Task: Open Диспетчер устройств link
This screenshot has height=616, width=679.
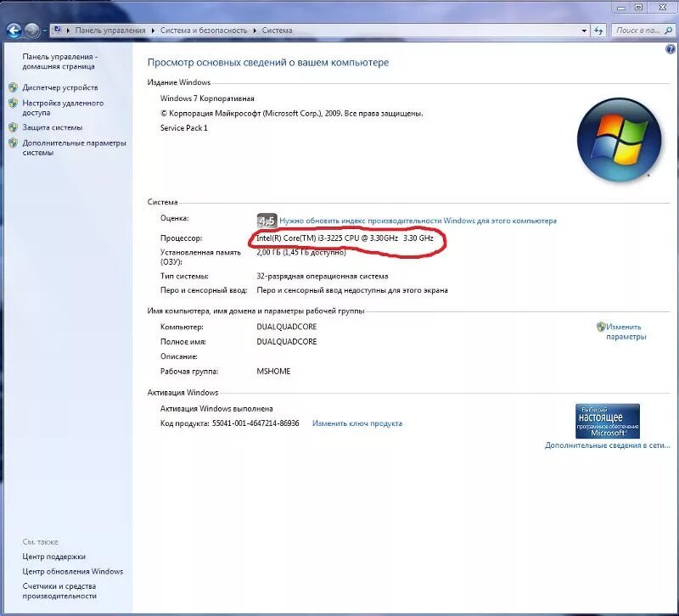Action: [60, 87]
